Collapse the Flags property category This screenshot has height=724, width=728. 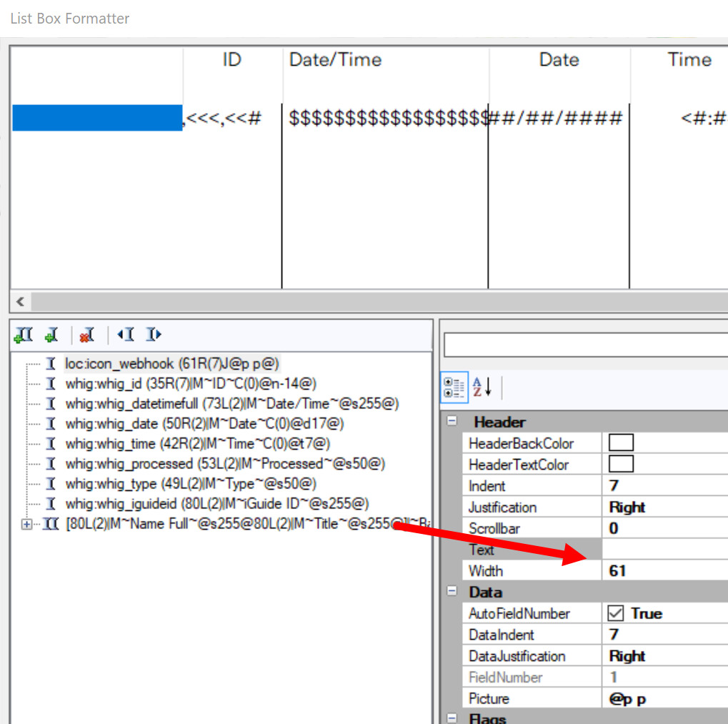pos(452,718)
